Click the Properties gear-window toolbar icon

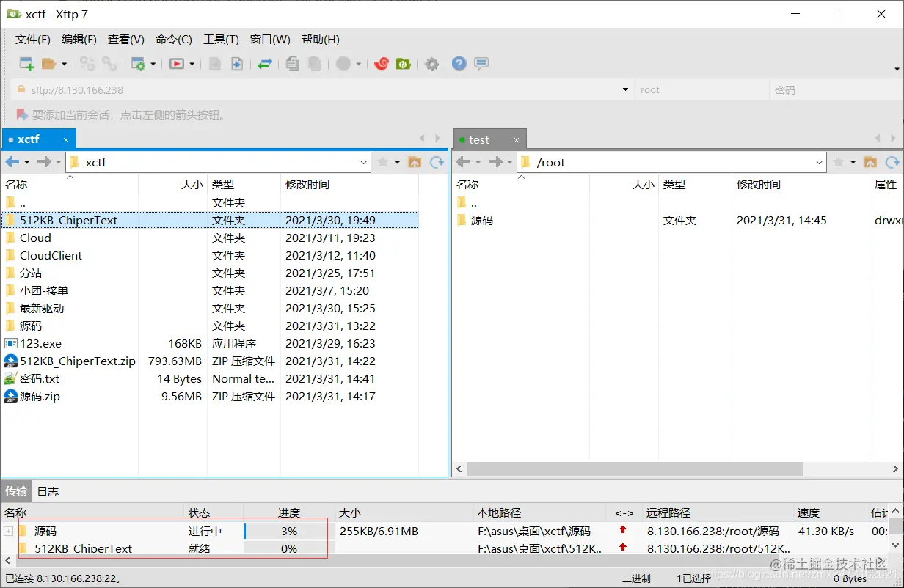click(138, 64)
